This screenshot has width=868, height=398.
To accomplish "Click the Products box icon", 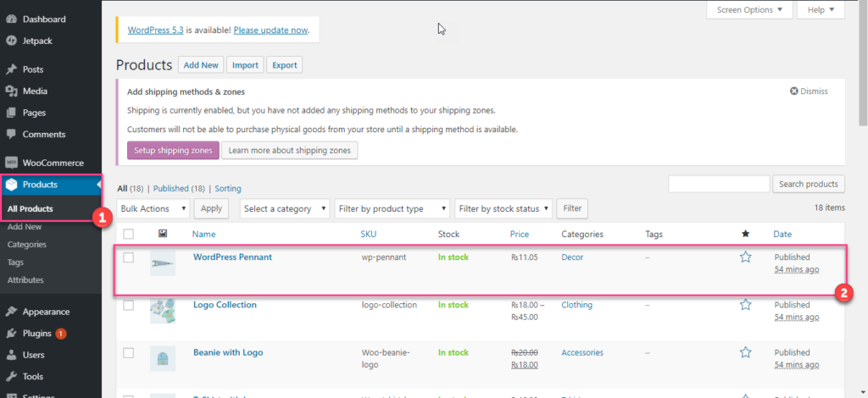I will pyautogui.click(x=11, y=185).
